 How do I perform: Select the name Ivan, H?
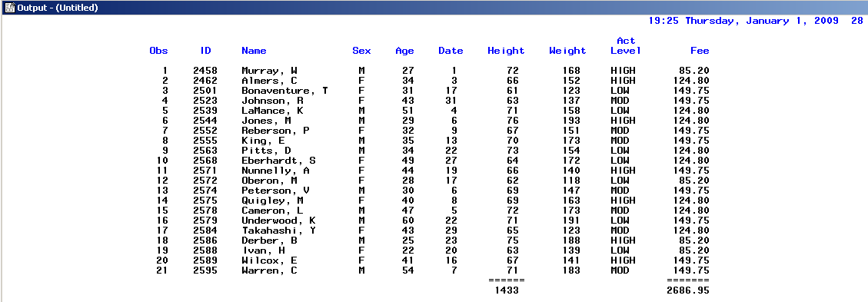click(x=264, y=250)
